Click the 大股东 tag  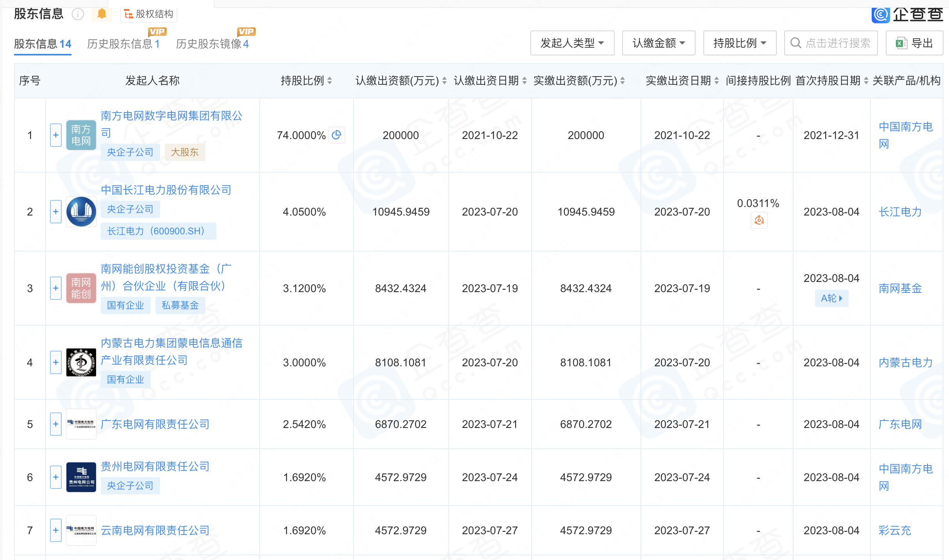pyautogui.click(x=185, y=152)
